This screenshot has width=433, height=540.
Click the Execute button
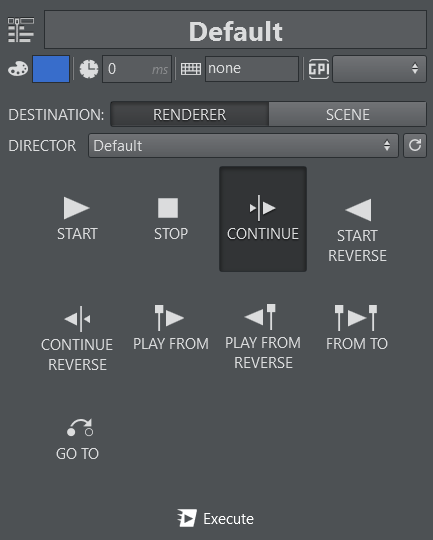point(216,519)
